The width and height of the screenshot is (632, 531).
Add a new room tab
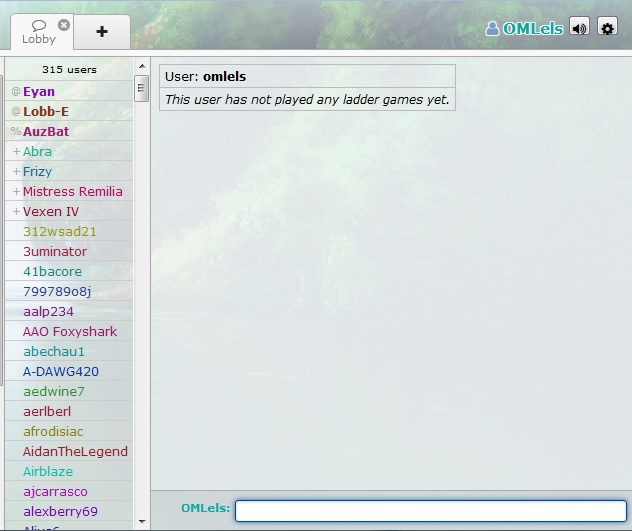click(x=102, y=31)
